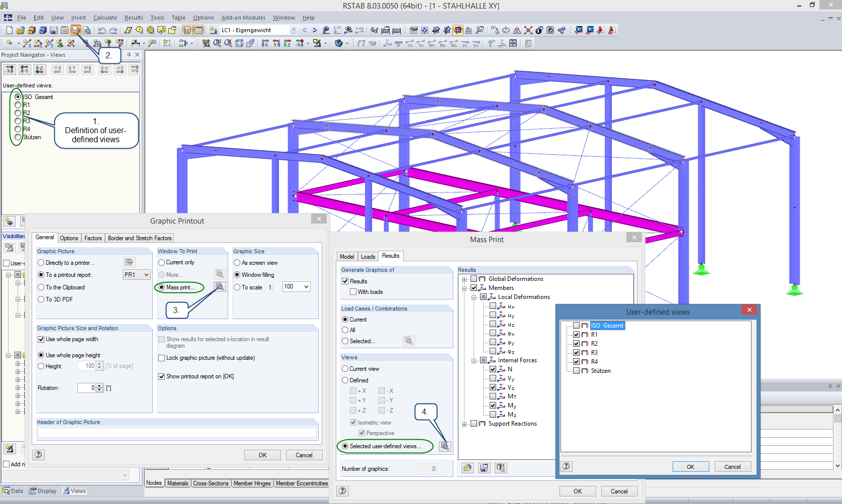
Task: Open the PR1 printout report dropdown
Action: click(x=147, y=275)
